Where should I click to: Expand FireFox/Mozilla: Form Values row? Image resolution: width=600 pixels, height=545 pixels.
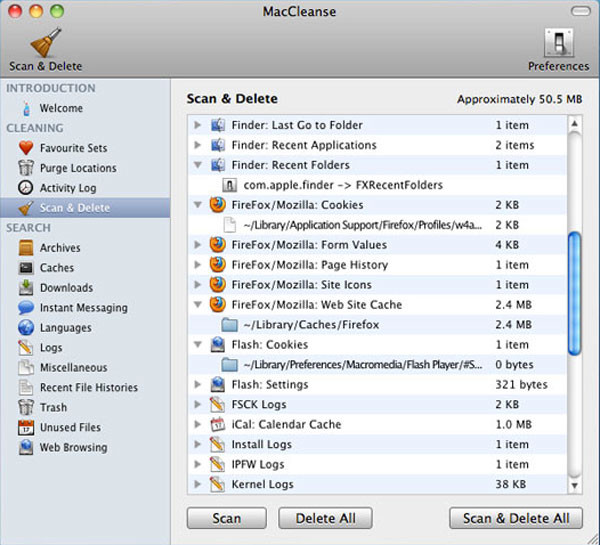[197, 245]
